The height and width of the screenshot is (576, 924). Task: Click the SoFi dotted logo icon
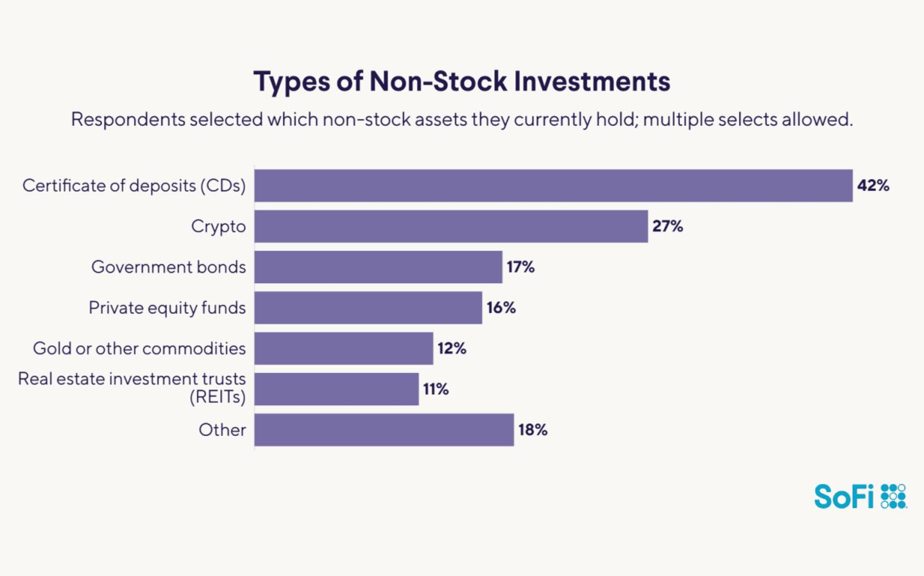click(x=893, y=496)
